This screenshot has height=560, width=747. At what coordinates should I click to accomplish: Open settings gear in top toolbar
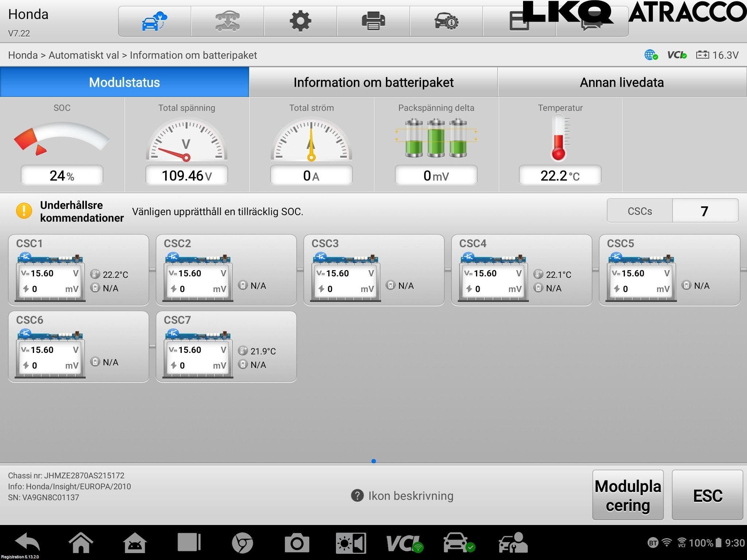pyautogui.click(x=300, y=21)
